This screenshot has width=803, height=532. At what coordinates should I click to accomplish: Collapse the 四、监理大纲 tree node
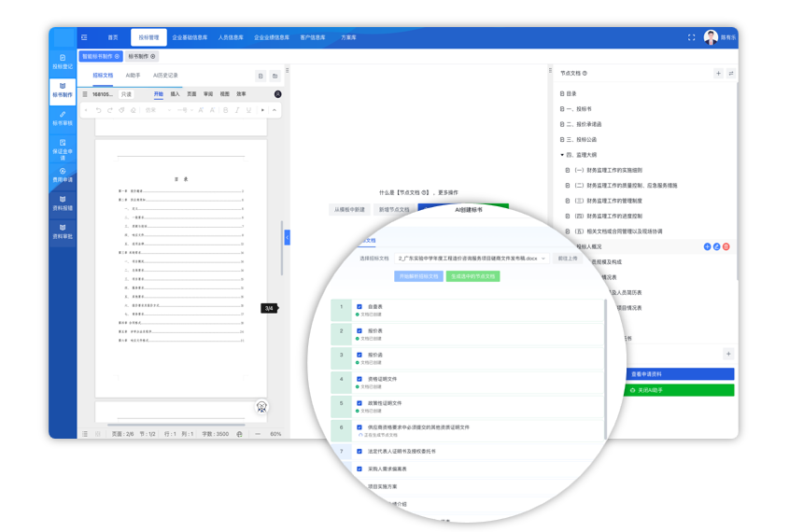tap(562, 155)
